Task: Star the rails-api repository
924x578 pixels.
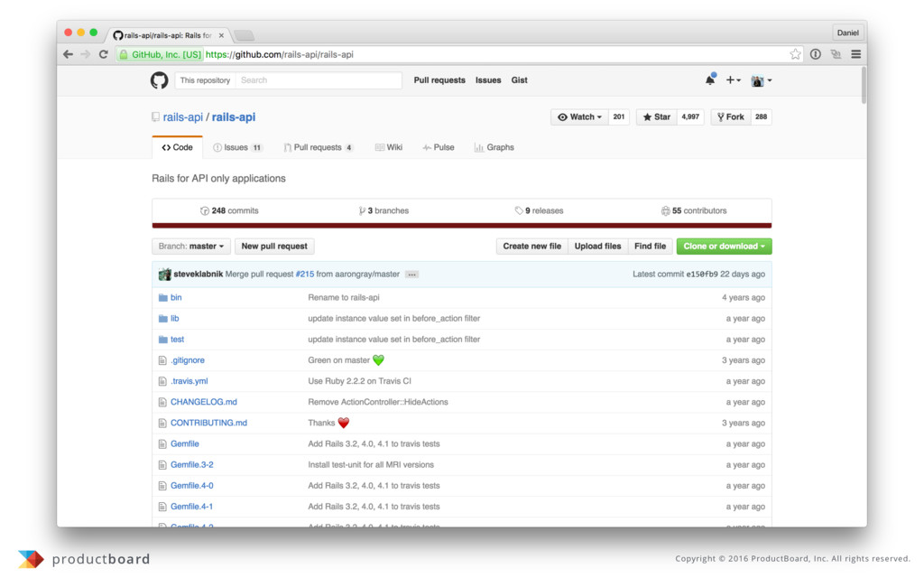Action: pyautogui.click(x=657, y=117)
